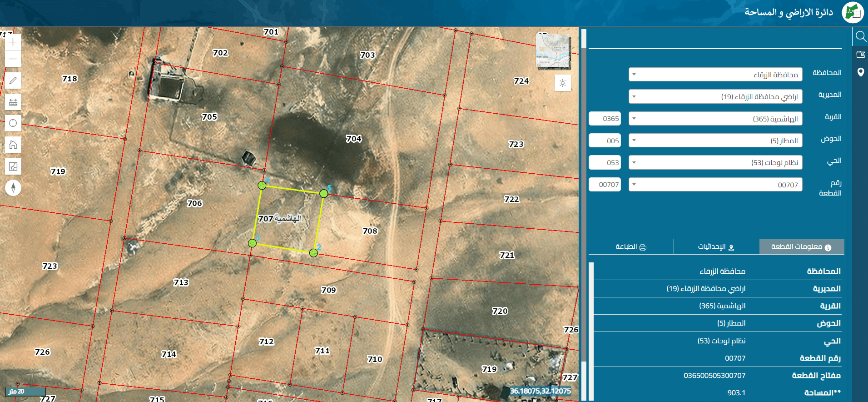Zoom out the map with minus button
This screenshot has width=868, height=402.
13,59
